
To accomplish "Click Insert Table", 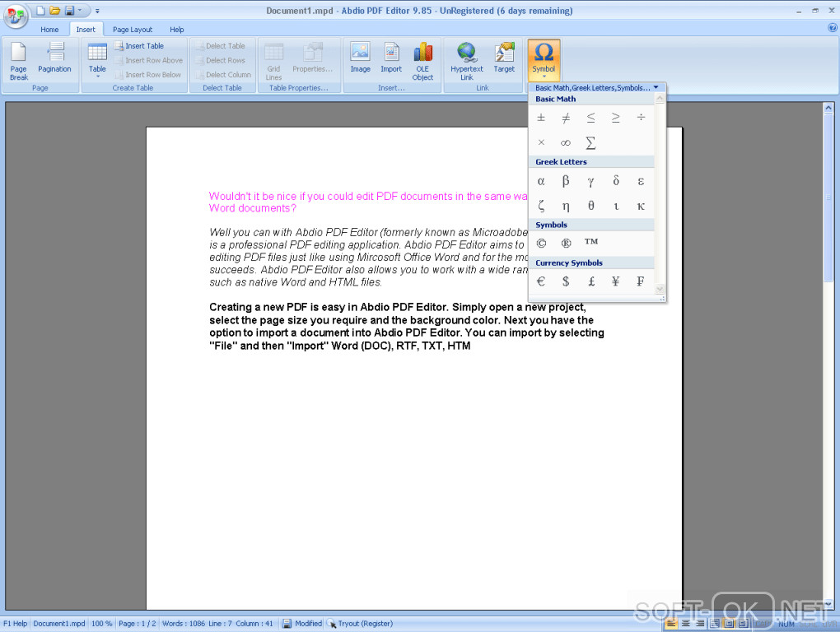I will click(x=139, y=46).
